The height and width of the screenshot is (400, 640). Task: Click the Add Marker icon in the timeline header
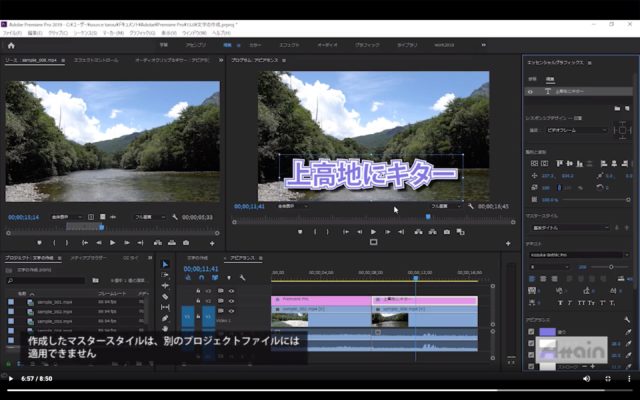[x=229, y=278]
